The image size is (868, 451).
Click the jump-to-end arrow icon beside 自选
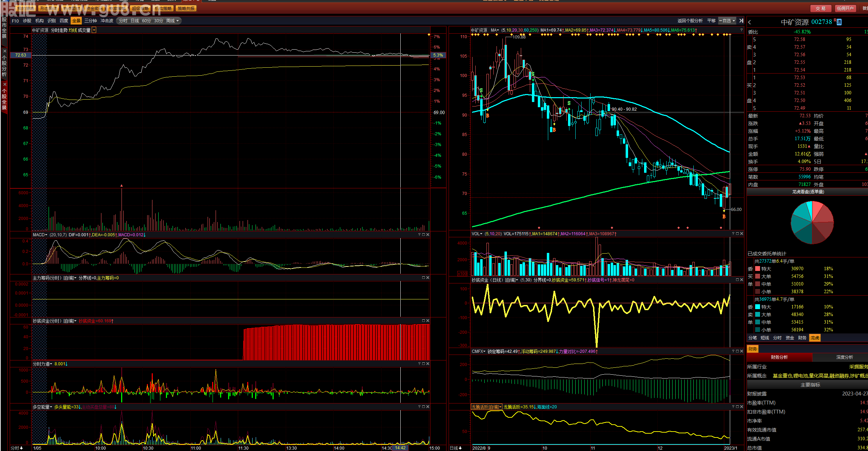click(741, 21)
